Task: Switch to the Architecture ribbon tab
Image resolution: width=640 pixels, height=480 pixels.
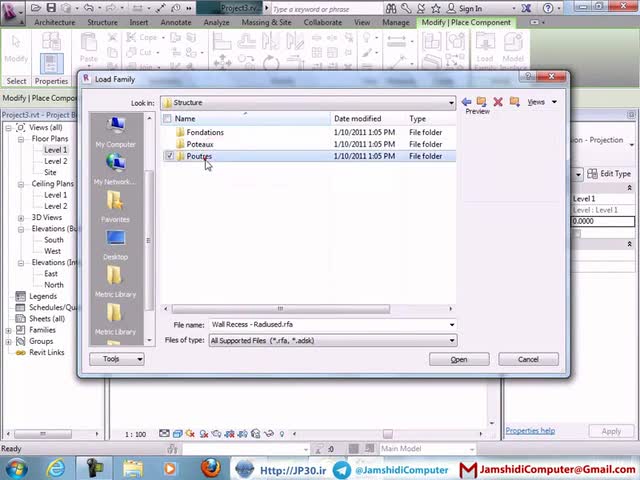Action: [54, 22]
